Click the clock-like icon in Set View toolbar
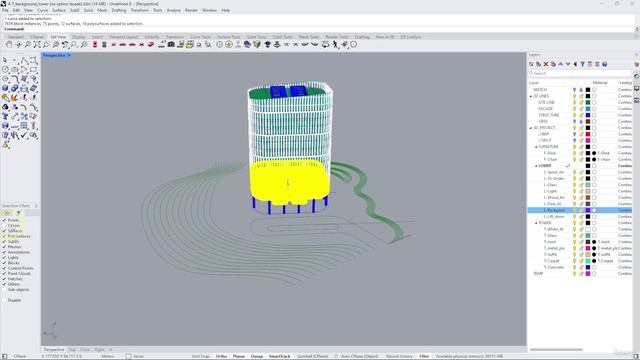Viewport: 640px width, 360px height. pyautogui.click(x=220, y=44)
